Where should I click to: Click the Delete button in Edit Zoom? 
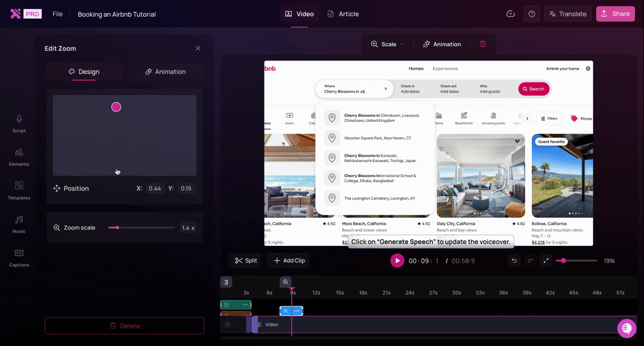click(x=124, y=326)
